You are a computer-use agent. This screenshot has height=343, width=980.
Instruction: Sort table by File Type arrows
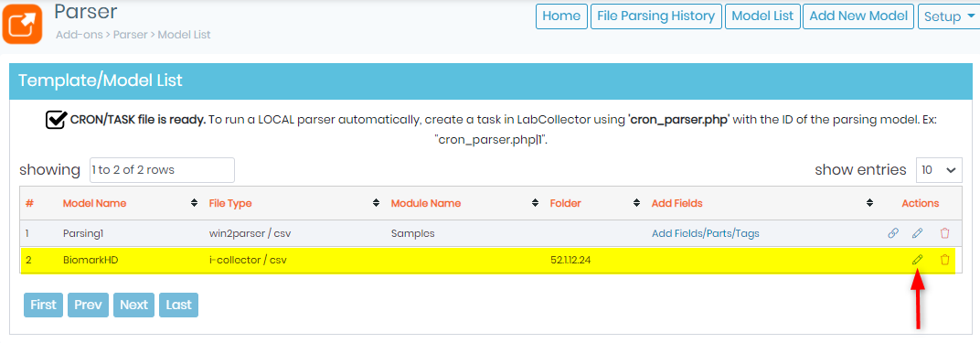click(x=377, y=203)
